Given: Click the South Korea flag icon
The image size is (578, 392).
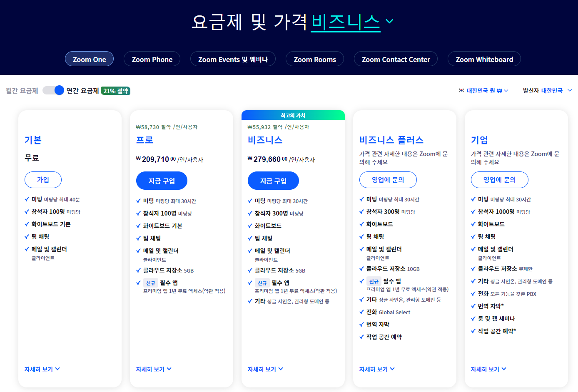Looking at the screenshot, I should tap(461, 90).
